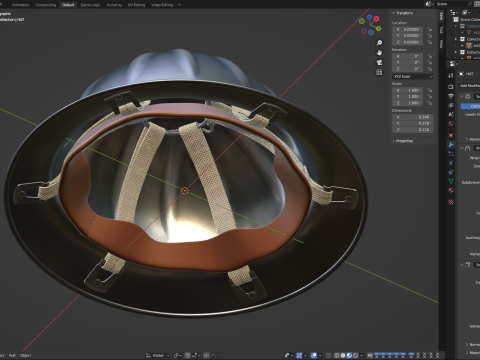Open the Texture properties checker icon
Image resolution: width=480 pixels, height=360 pixels.
pos(451,202)
